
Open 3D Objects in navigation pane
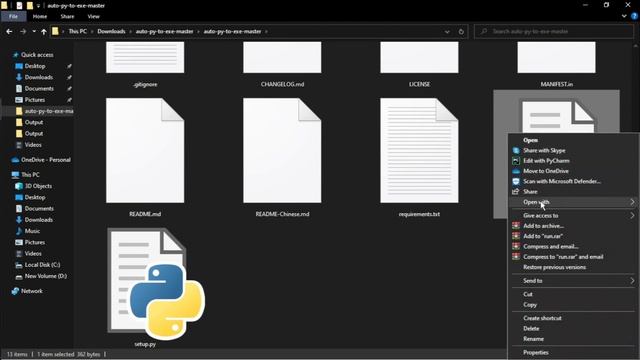[x=38, y=186]
